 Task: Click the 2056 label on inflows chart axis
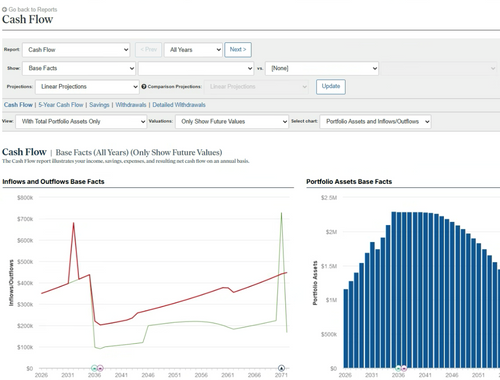pyautogui.click(x=201, y=375)
